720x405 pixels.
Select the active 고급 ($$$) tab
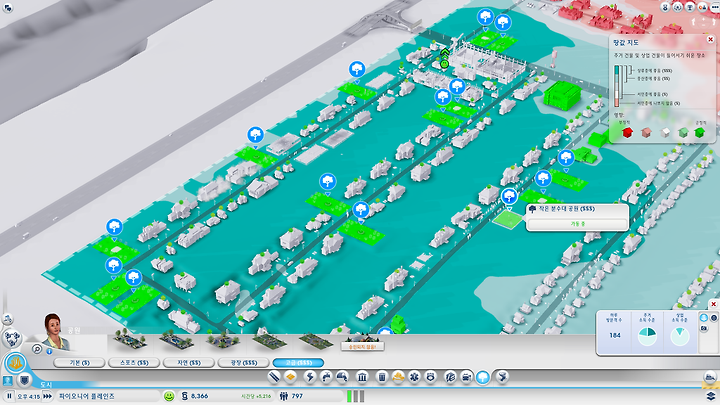pyautogui.click(x=298, y=363)
